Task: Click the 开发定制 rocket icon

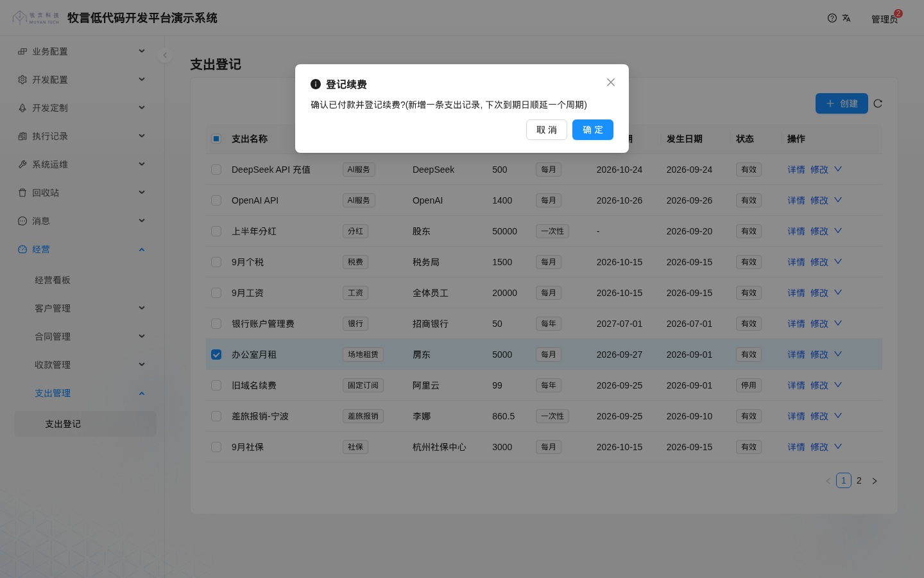Action: pyautogui.click(x=22, y=108)
